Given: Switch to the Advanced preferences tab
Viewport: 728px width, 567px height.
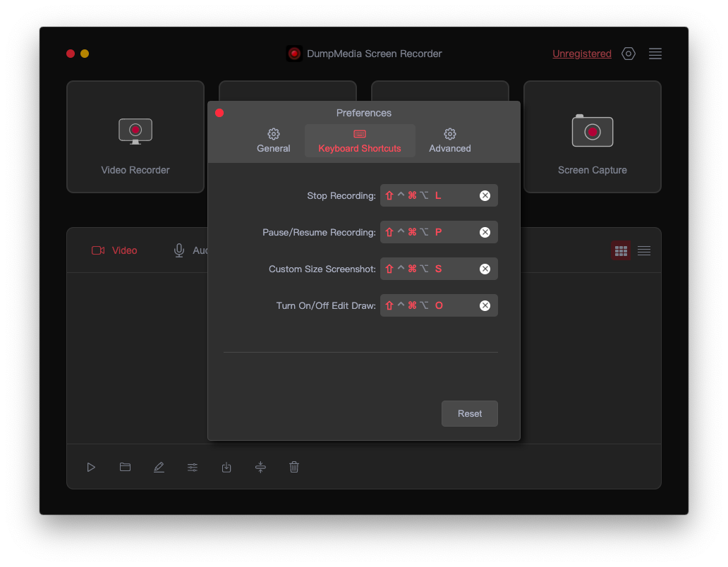Looking at the screenshot, I should tap(450, 140).
